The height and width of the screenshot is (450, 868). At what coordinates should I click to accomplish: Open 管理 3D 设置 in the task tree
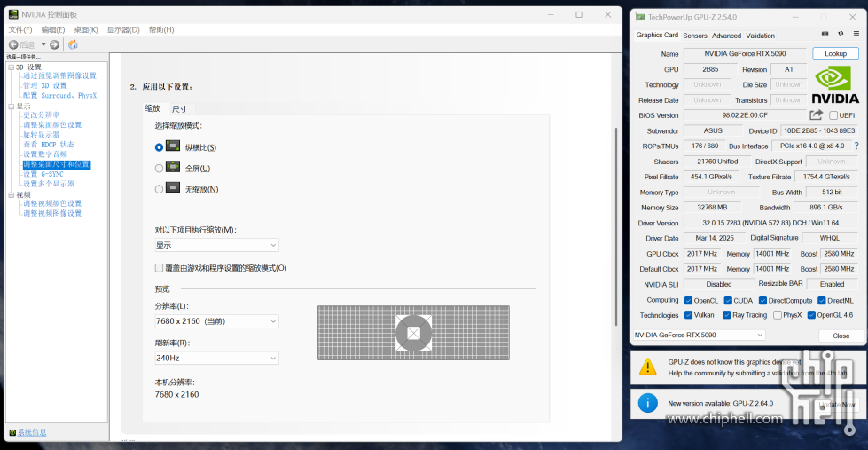tap(45, 85)
